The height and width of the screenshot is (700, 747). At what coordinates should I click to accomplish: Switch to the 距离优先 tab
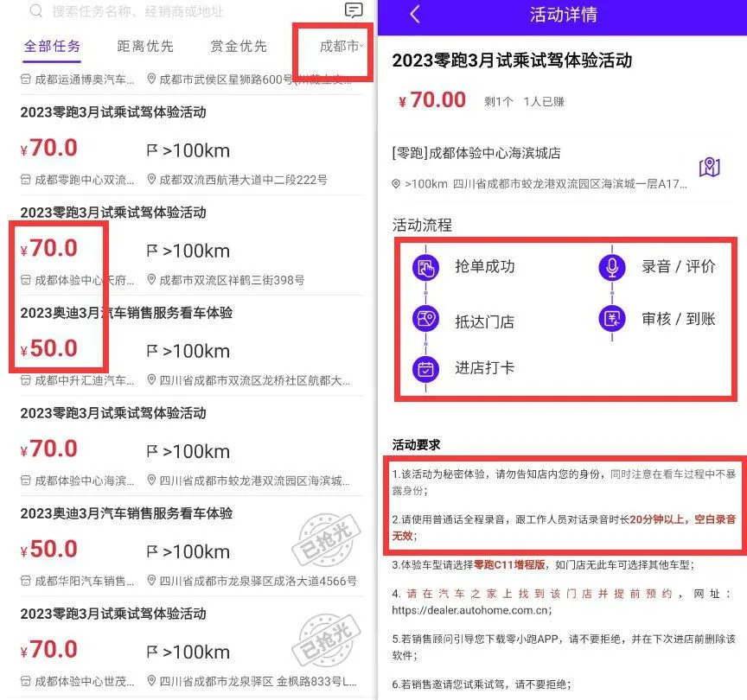tap(145, 48)
